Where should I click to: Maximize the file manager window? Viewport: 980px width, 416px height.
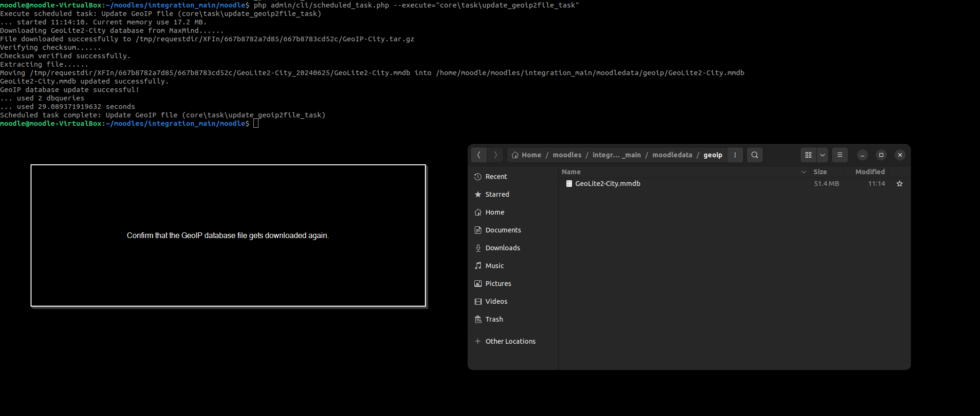coord(881,155)
